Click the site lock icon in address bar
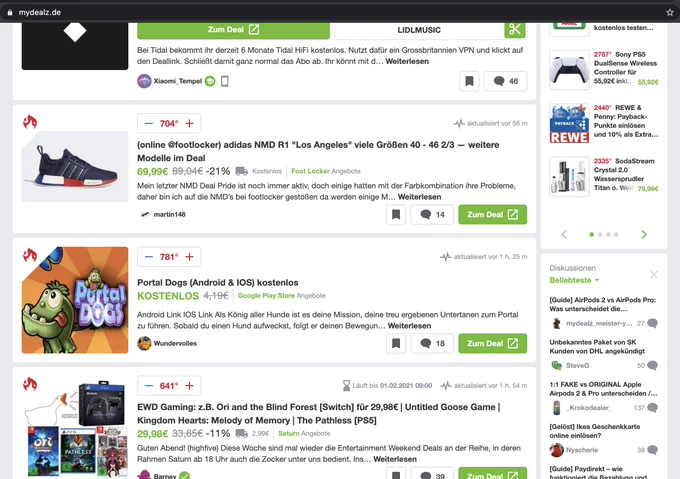The width and height of the screenshot is (680, 479). (10, 13)
